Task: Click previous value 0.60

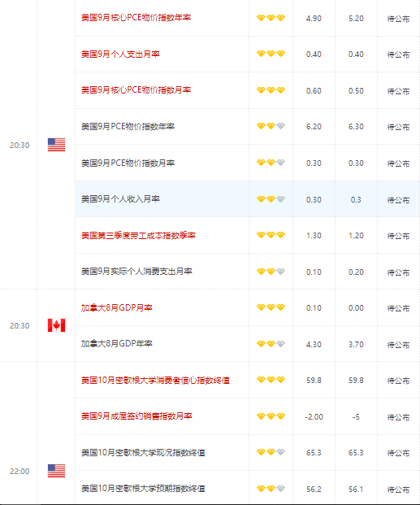Action: pyautogui.click(x=314, y=91)
